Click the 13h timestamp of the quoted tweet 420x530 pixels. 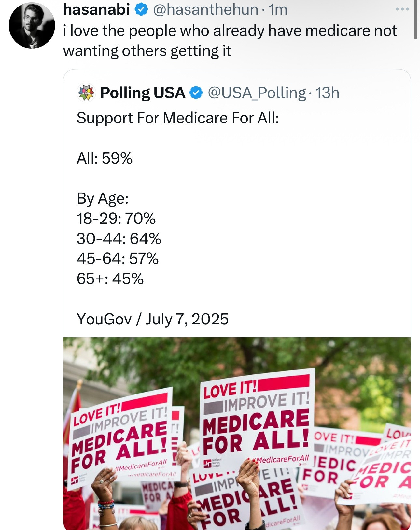[327, 93]
